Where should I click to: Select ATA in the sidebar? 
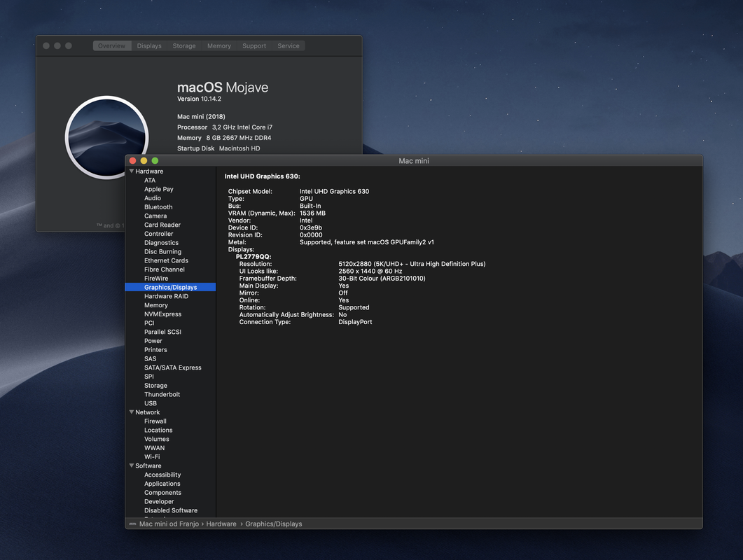tap(150, 180)
